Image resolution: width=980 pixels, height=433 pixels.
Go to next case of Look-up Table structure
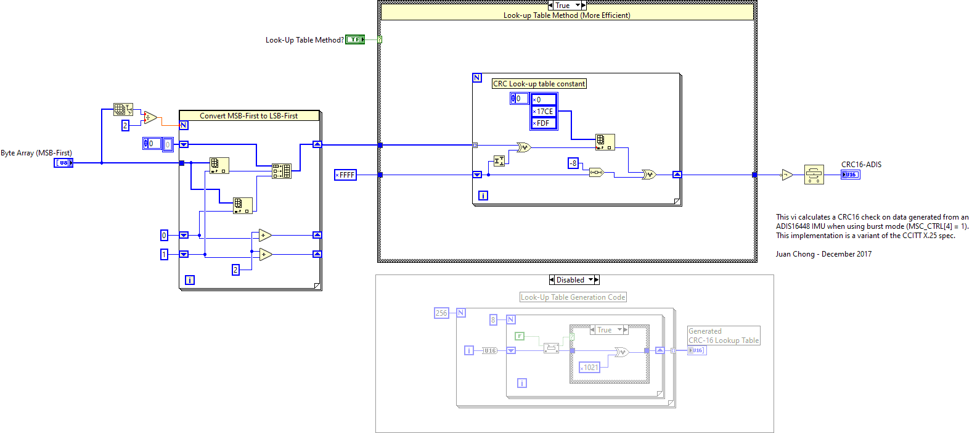click(x=584, y=6)
